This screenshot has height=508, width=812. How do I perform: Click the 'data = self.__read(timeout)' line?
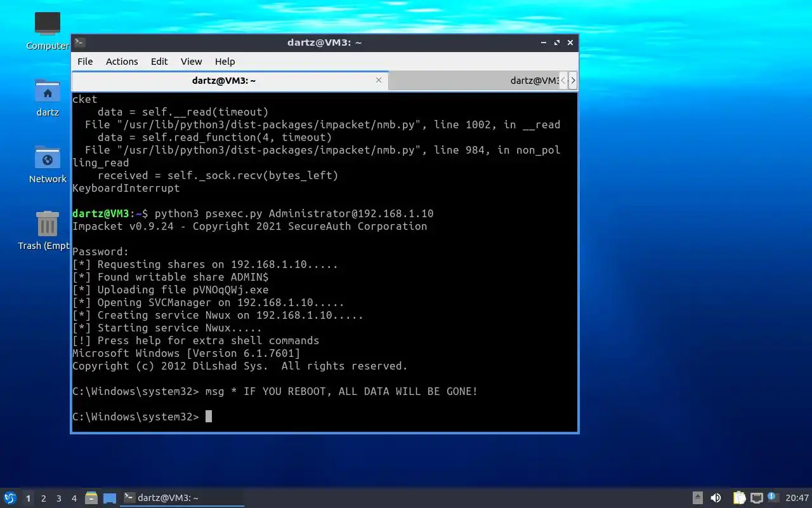pyautogui.click(x=183, y=112)
